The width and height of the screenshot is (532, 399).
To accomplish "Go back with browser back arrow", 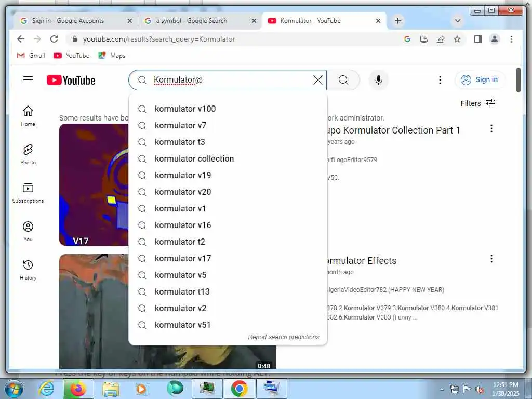I will (21, 39).
